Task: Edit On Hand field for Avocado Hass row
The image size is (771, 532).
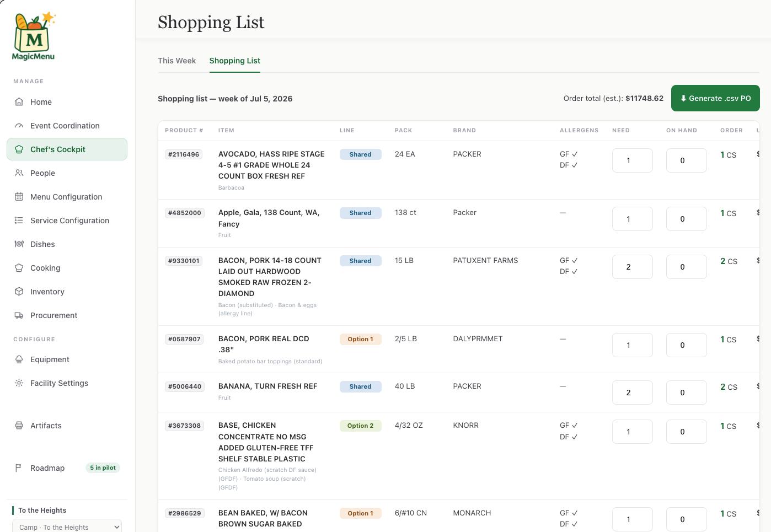Action: click(x=687, y=160)
